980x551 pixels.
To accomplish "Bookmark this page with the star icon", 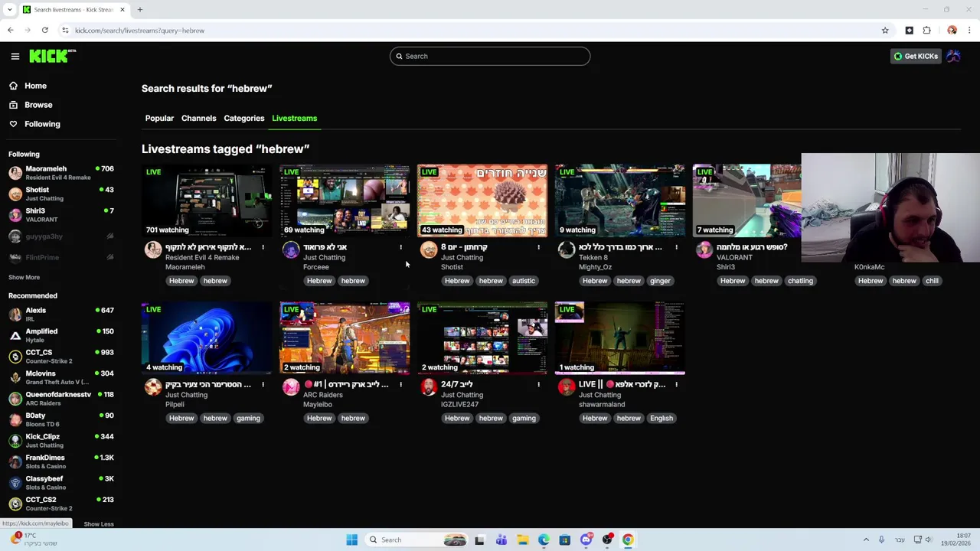I will 885,31.
